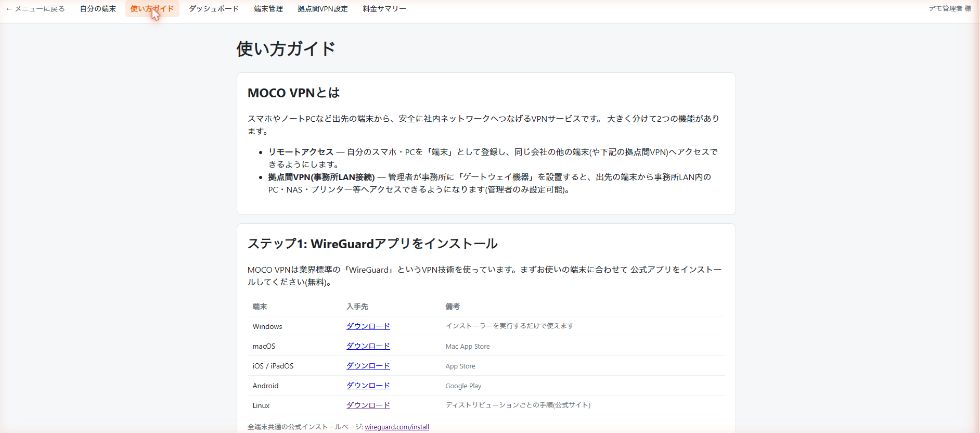Click the 端末 column header
Screen dimensions: 980x433
point(260,307)
